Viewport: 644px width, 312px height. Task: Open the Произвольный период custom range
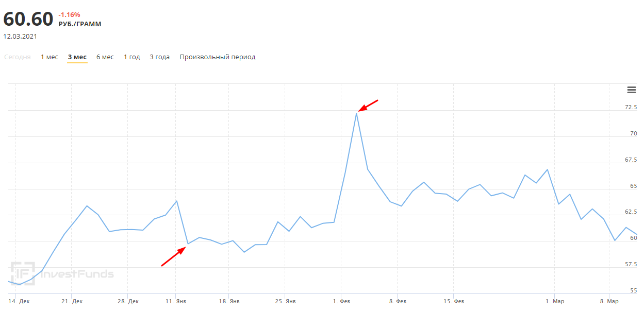[218, 57]
